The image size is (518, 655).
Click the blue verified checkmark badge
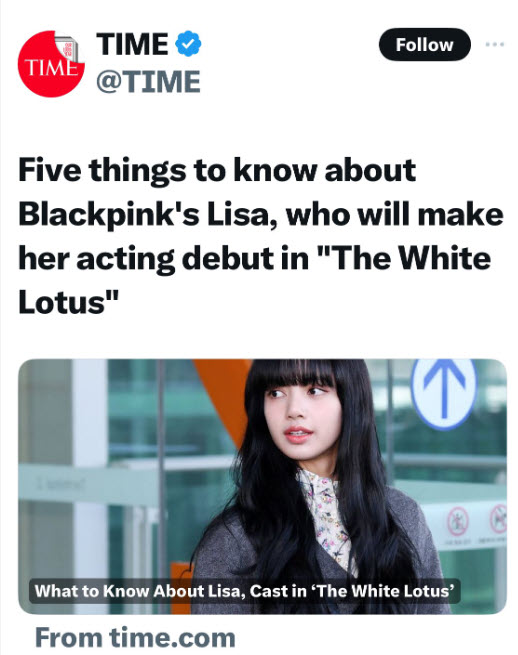tap(188, 43)
